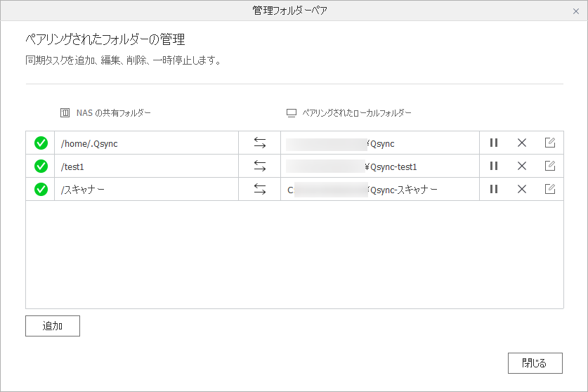Select the /スキャナー NAS path
The height and width of the screenshot is (392, 588).
point(82,190)
